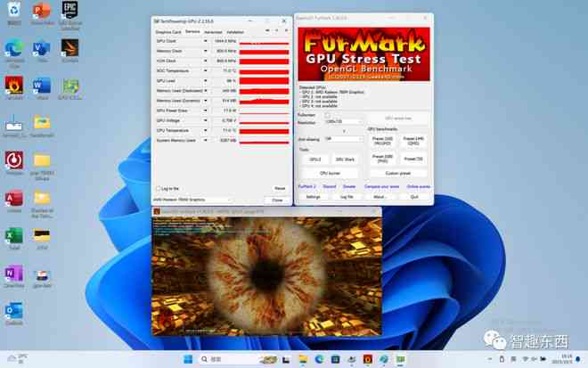This screenshot has width=588, height=368.
Task: Click the Quit button in FurMark
Action: (x=414, y=197)
